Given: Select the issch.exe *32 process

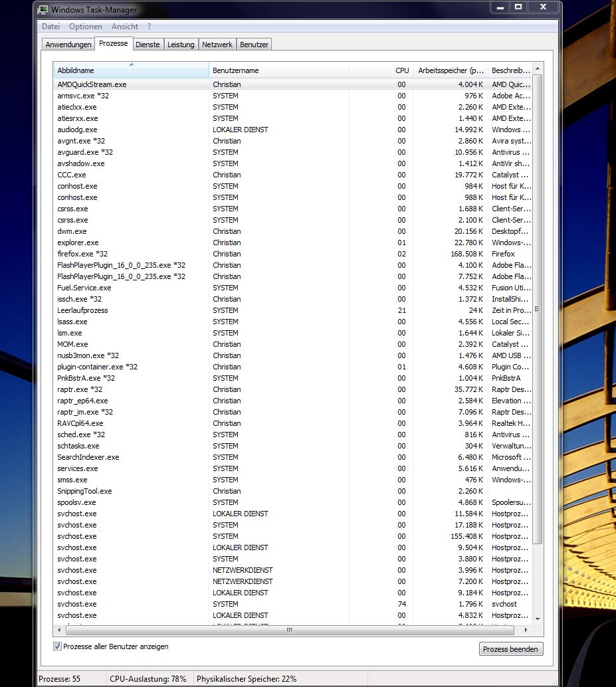Looking at the screenshot, I should pyautogui.click(x=293, y=299).
